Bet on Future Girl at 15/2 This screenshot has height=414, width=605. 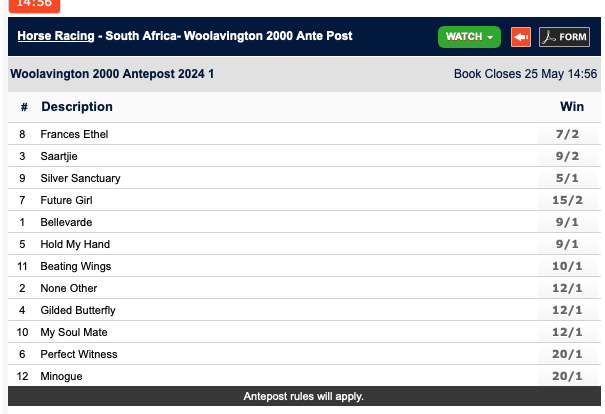(x=569, y=200)
